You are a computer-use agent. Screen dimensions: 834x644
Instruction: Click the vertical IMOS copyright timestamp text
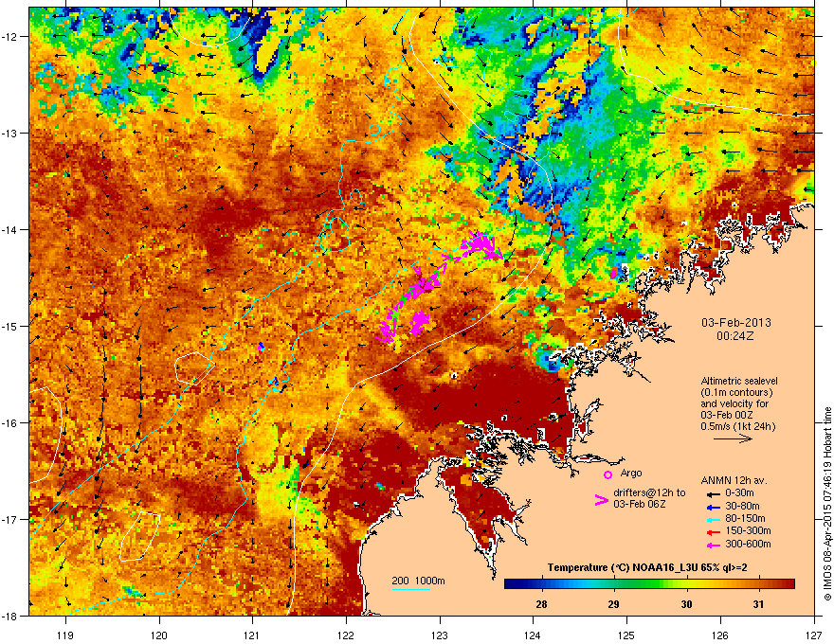click(827, 504)
